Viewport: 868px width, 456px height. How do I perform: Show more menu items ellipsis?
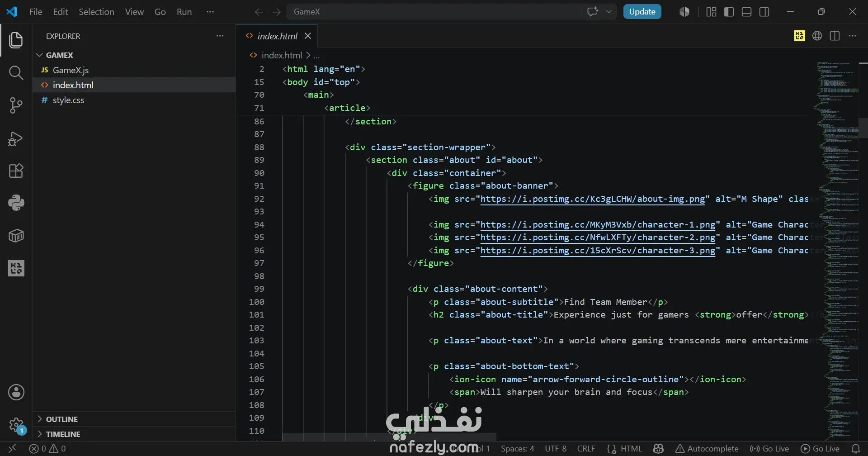pos(210,12)
